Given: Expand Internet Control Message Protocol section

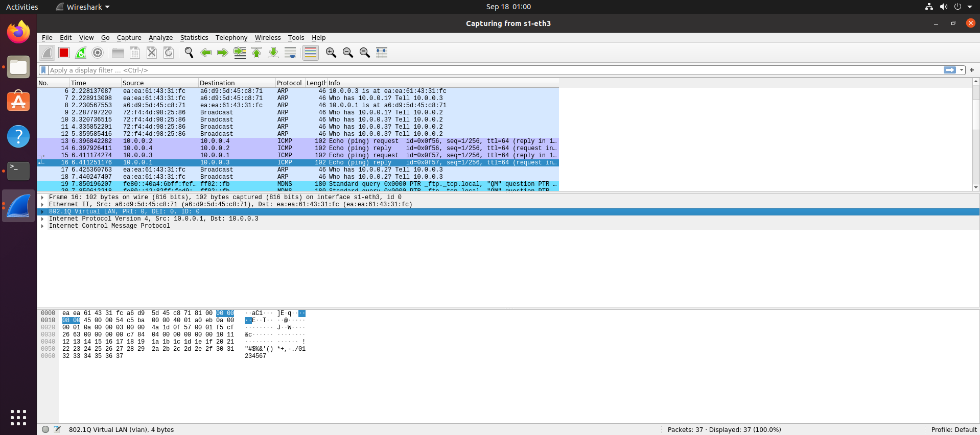Looking at the screenshot, I should click(42, 226).
